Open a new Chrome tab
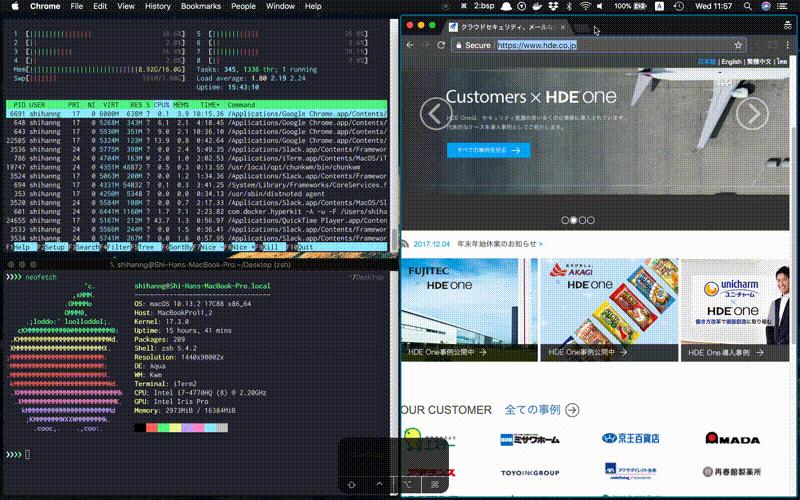The width and height of the screenshot is (800, 500). (581, 28)
